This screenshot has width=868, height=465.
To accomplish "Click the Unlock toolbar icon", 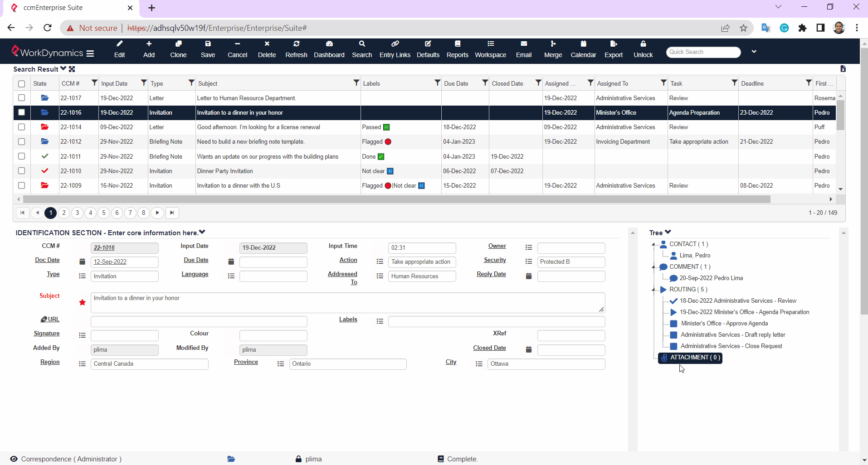I will (643, 49).
